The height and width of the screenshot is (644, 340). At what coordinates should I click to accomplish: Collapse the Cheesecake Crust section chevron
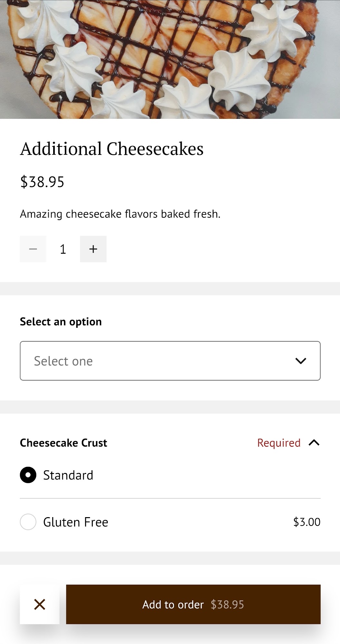coord(314,443)
